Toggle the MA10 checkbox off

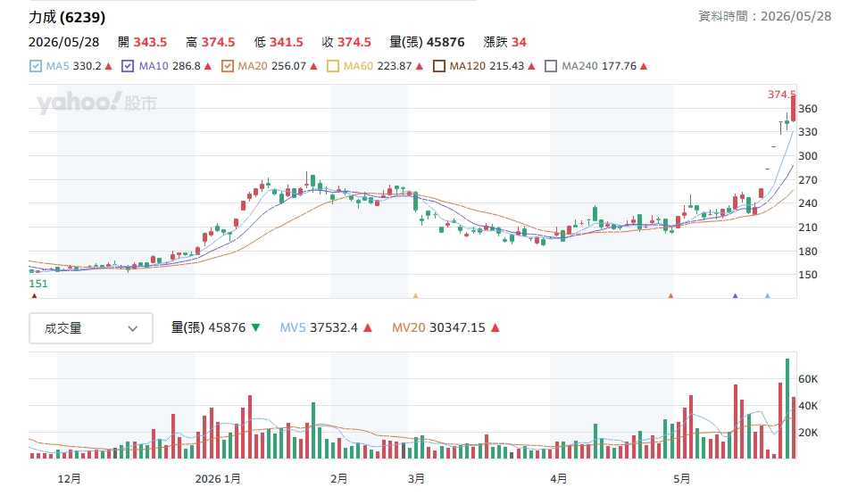pyautogui.click(x=128, y=66)
